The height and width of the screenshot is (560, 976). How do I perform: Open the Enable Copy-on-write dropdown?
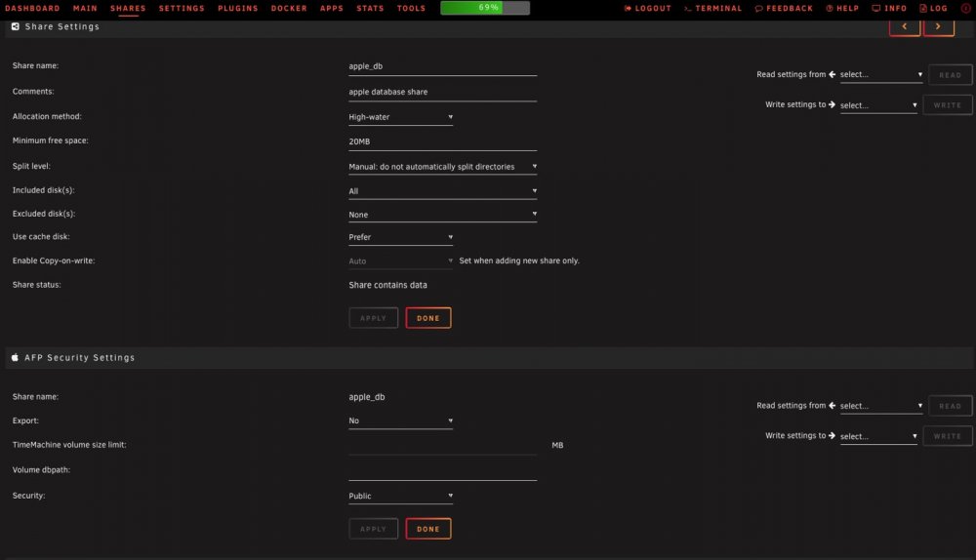pyautogui.click(x=401, y=261)
